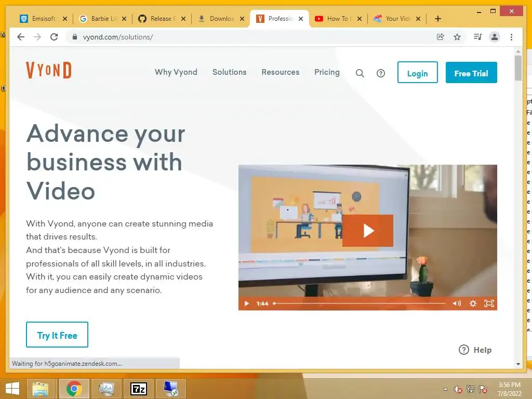This screenshot has height=399, width=532.
Task: Click the padlock site info icon
Action: [75, 37]
